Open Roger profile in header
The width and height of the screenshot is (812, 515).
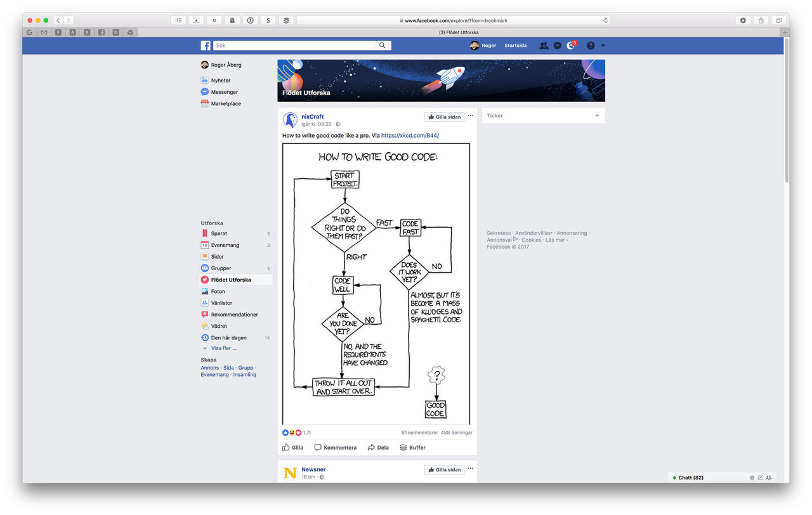pos(483,46)
